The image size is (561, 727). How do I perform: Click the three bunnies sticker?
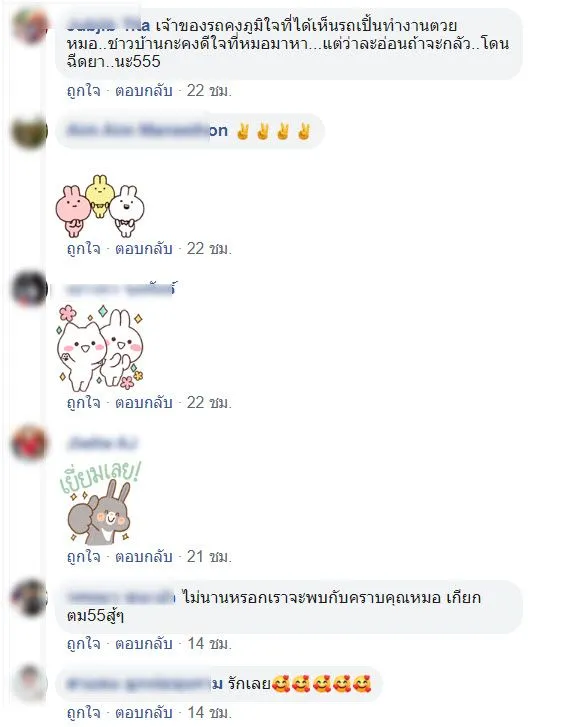pos(100,206)
